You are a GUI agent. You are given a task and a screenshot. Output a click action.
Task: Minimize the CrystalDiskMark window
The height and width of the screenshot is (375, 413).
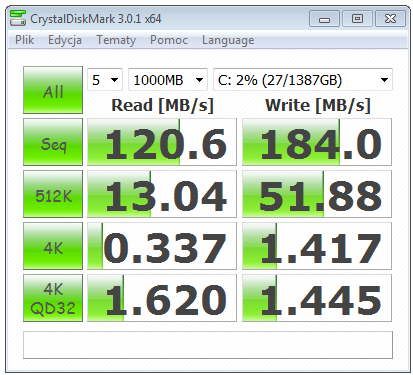tap(324, 19)
